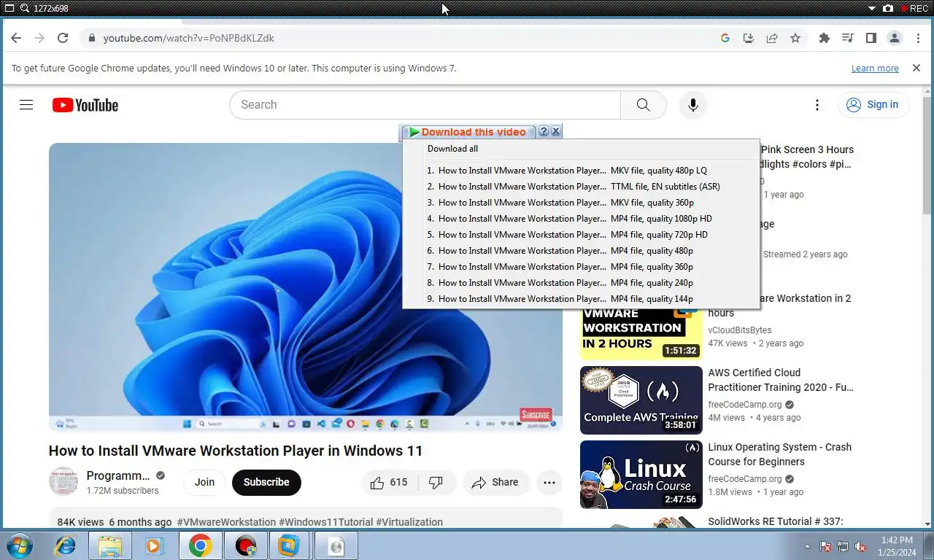Image resolution: width=934 pixels, height=560 pixels.
Task: Open Linux Crash Course thumbnail
Action: 641,474
